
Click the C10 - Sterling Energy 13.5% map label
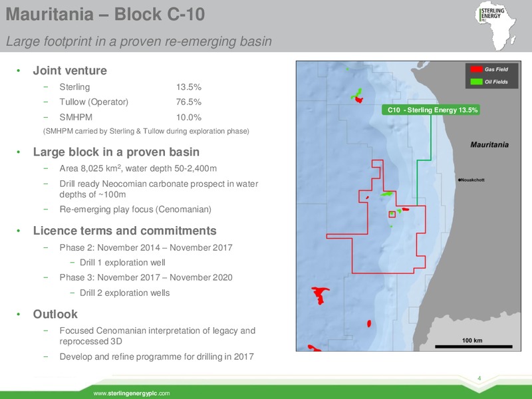(431, 110)
